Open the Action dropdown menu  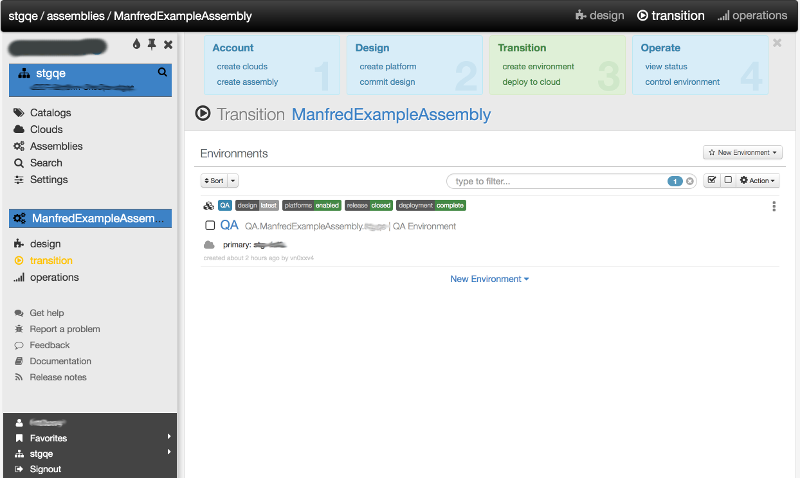pos(758,181)
